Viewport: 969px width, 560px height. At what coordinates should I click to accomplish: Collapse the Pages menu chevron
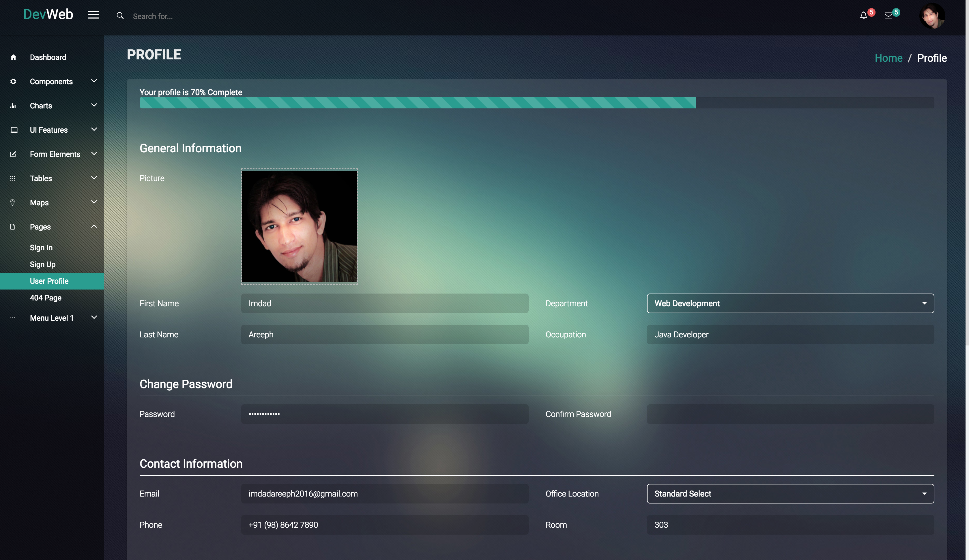point(94,226)
